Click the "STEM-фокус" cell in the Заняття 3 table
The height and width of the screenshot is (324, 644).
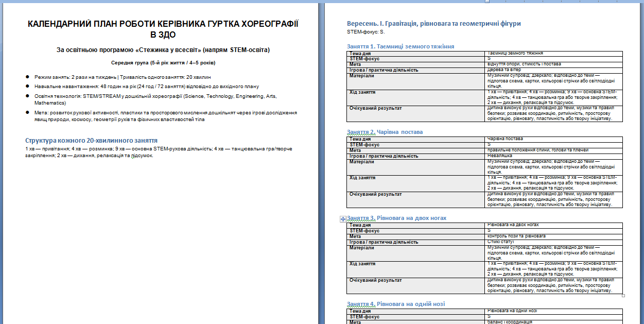pos(416,231)
